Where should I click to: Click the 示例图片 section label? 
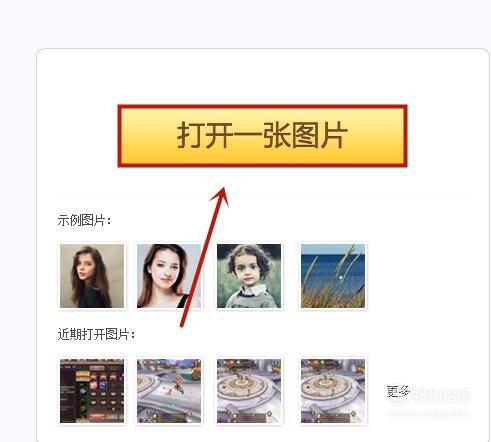tap(84, 220)
